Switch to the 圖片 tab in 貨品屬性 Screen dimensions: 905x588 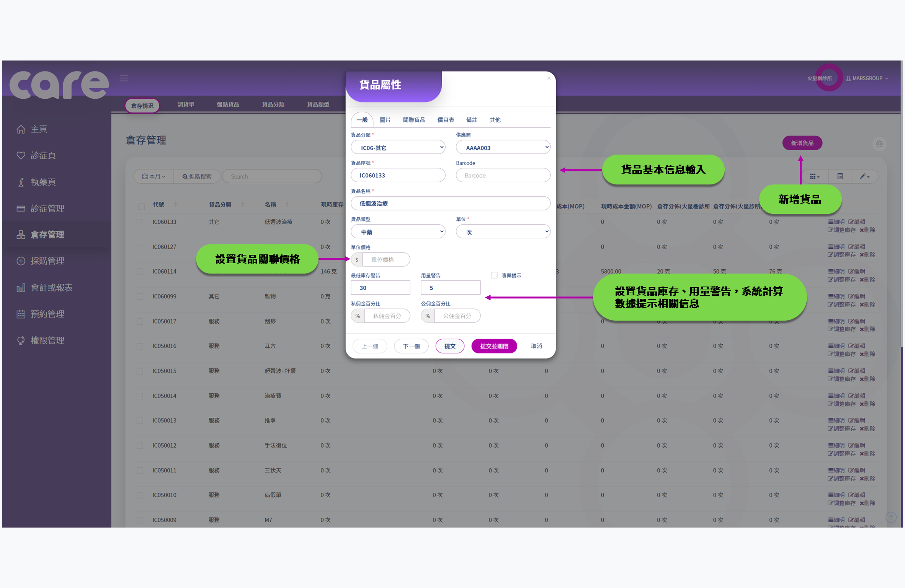pos(385,119)
